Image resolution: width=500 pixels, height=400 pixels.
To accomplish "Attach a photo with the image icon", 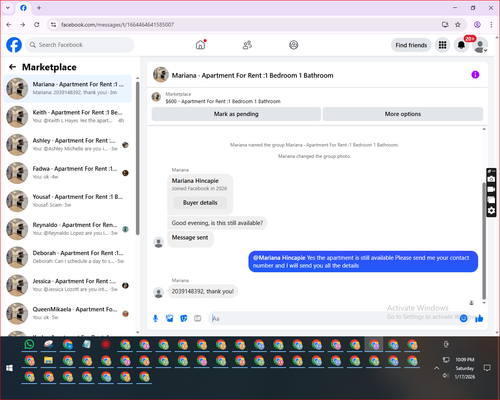I will coord(169,319).
